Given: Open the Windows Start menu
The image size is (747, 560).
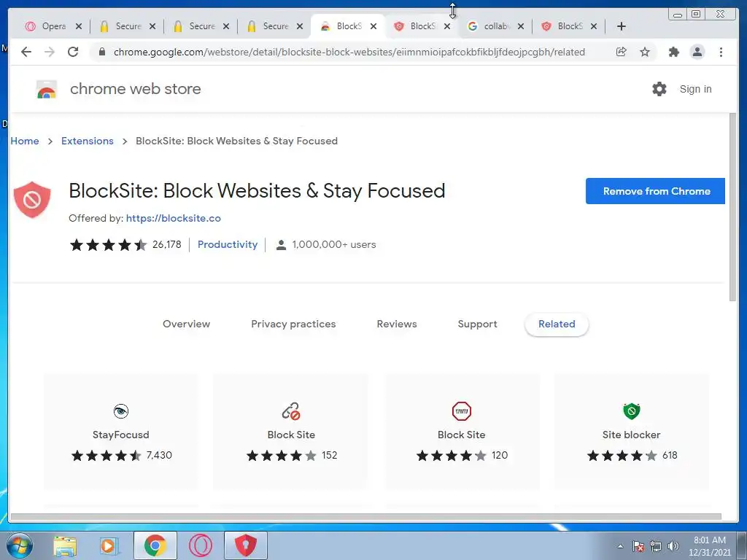Looking at the screenshot, I should point(20,545).
